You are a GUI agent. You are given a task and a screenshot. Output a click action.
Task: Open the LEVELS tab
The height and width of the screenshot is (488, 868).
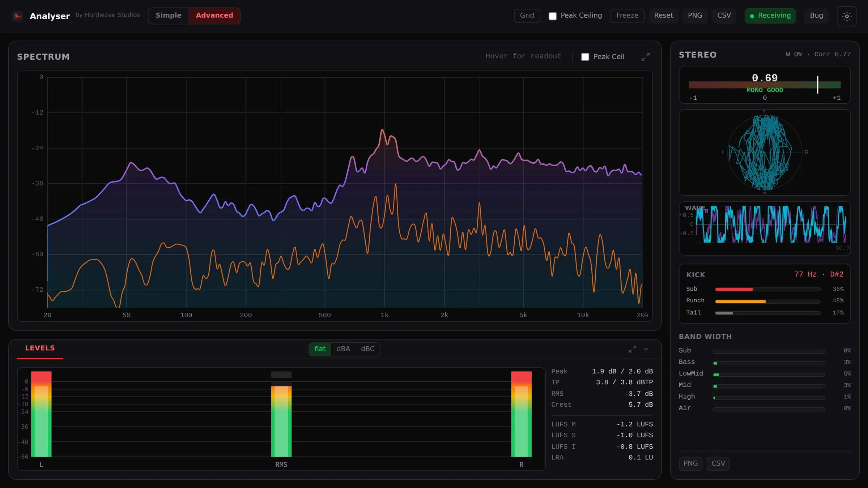click(x=40, y=348)
